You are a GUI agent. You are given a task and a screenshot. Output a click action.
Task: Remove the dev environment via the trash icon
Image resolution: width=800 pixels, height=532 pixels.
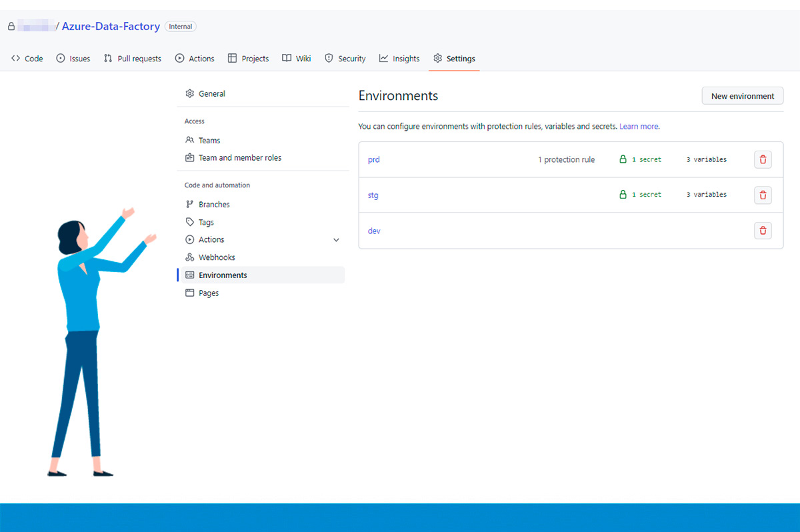click(x=763, y=230)
